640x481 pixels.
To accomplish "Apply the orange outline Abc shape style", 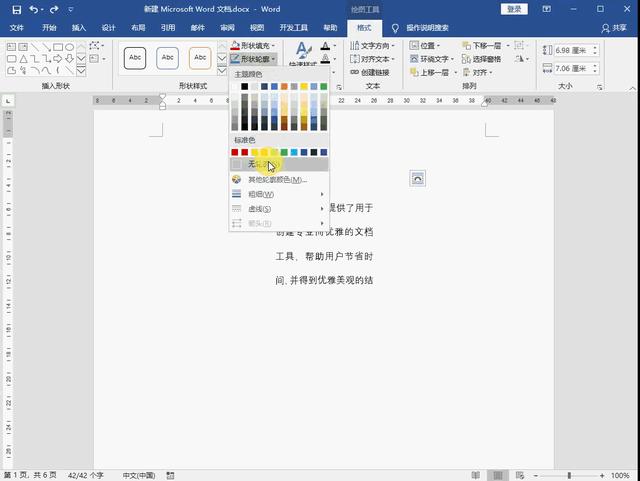I will (x=200, y=58).
